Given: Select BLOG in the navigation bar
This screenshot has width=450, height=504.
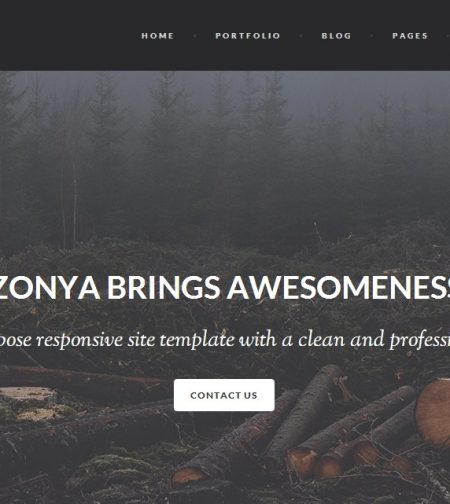Looking at the screenshot, I should tap(336, 36).
